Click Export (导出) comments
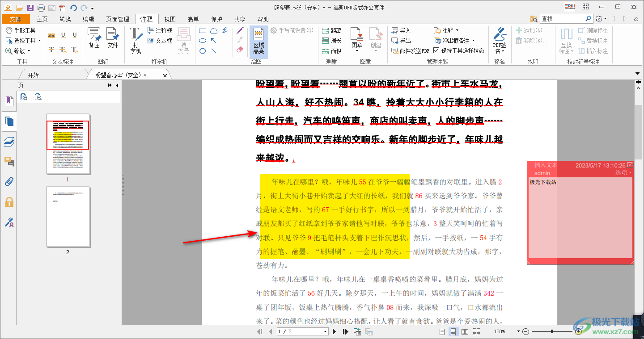Image resolution: width=644 pixels, height=339 pixels. coord(401,41)
